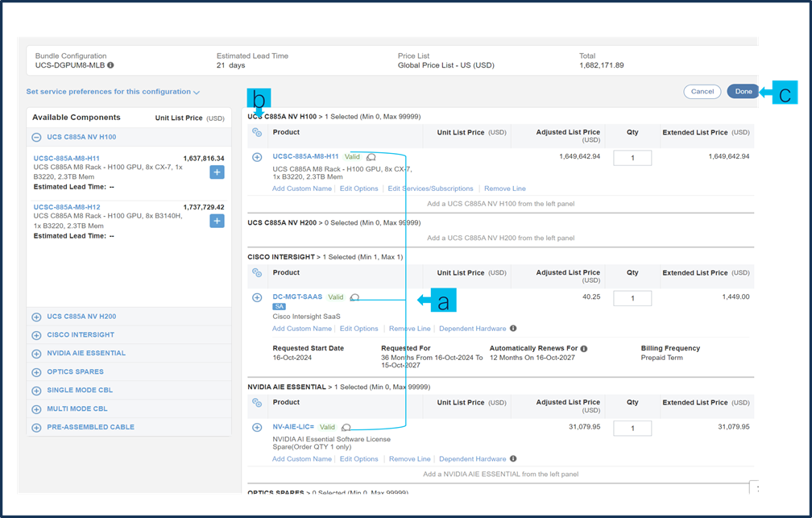Expand row details for NV-AIE-LIC= product

257,427
